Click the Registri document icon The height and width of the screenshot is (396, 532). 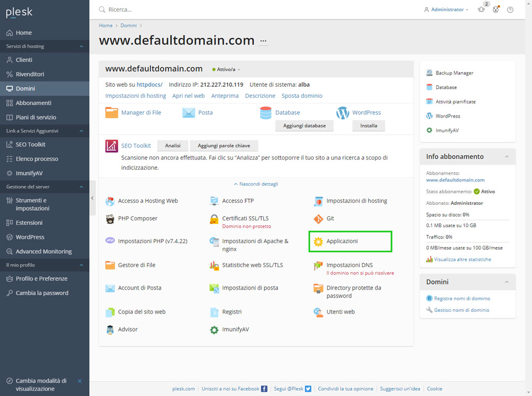point(214,312)
